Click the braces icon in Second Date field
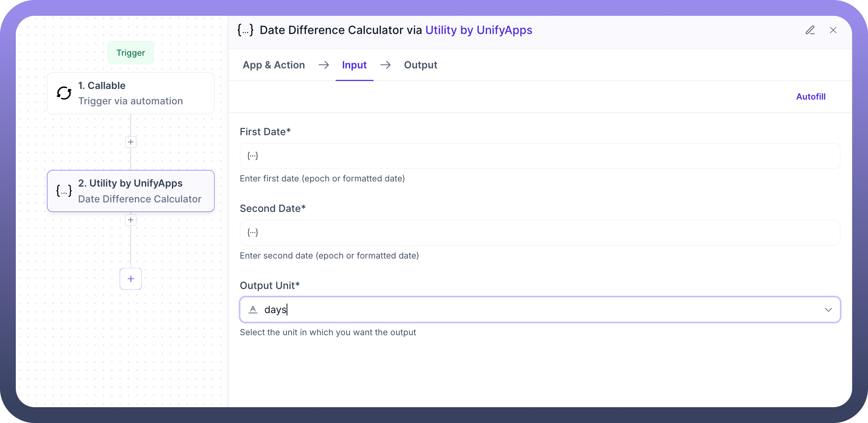Image resolution: width=868 pixels, height=423 pixels. [x=253, y=232]
